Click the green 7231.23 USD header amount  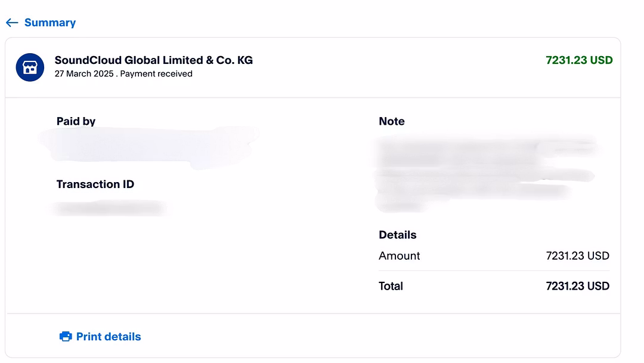pyautogui.click(x=579, y=60)
